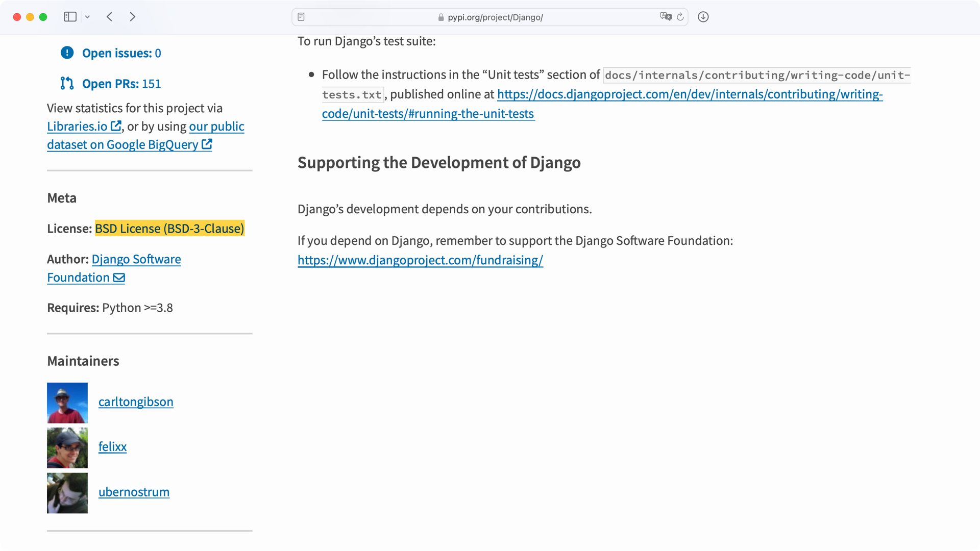Image resolution: width=980 pixels, height=551 pixels.
Task: Click the external link icon after Google BigQuery
Action: 207,144
